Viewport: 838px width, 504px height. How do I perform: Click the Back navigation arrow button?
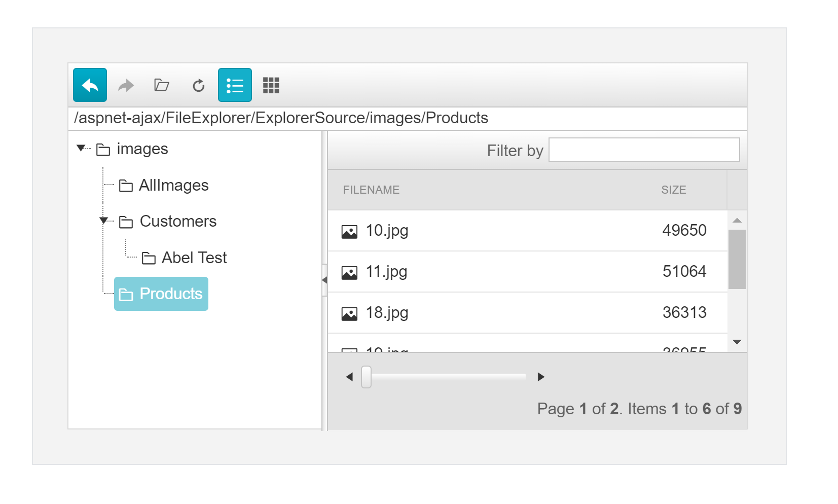[90, 85]
